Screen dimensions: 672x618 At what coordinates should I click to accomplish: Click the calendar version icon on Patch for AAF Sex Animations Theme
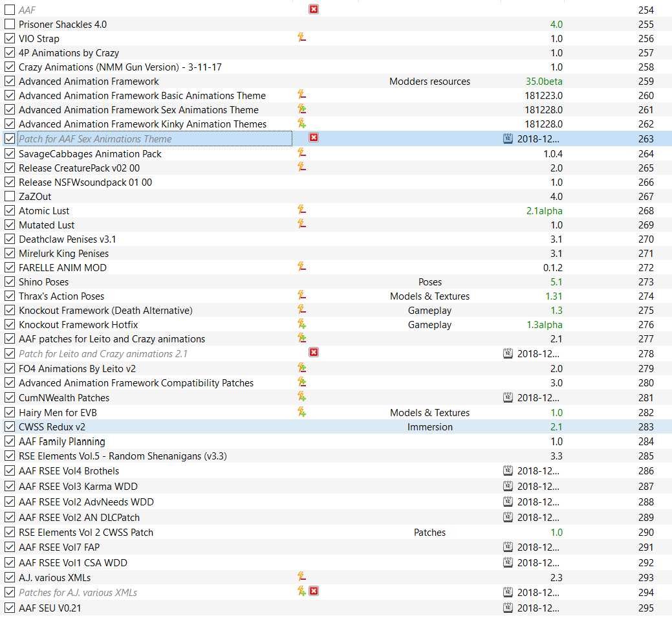(508, 138)
